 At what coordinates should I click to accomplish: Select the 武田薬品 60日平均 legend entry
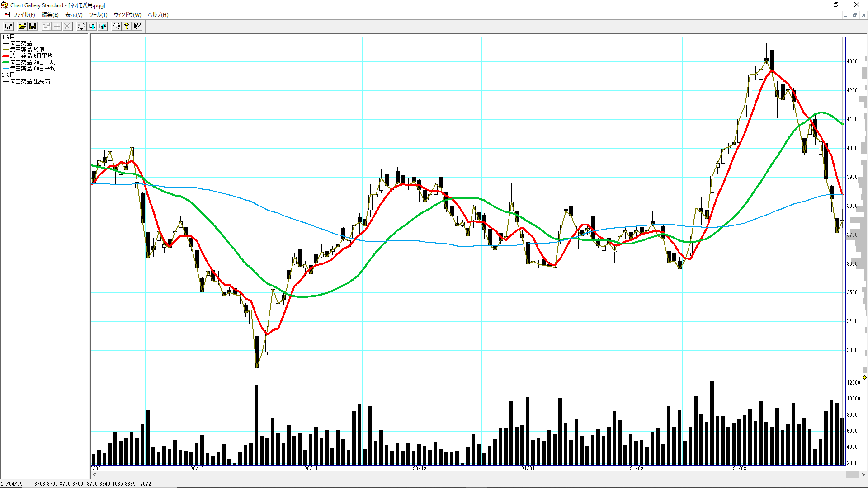pyautogui.click(x=32, y=69)
